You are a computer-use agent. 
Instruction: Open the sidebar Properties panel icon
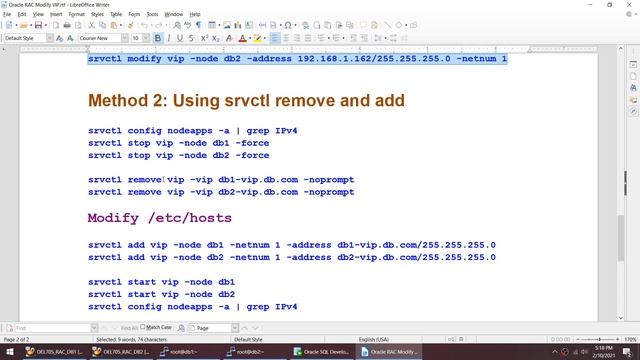[633, 64]
